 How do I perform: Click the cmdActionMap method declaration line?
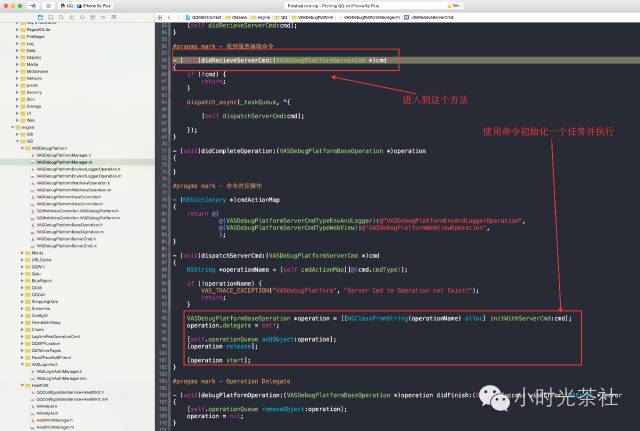click(x=227, y=200)
